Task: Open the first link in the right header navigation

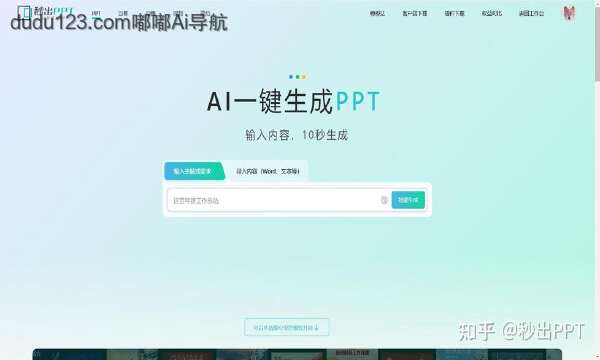Action: [377, 13]
